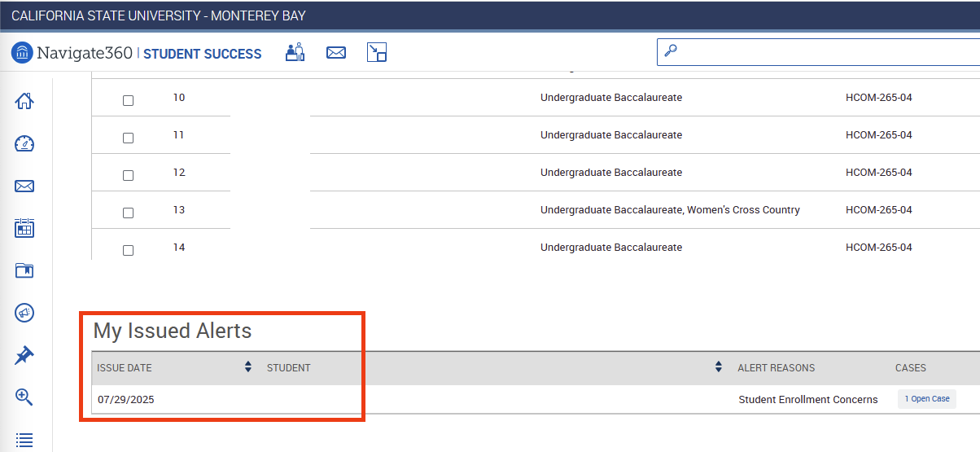
Task: Click HCOM-265-04 in row 12
Action: click(x=879, y=173)
